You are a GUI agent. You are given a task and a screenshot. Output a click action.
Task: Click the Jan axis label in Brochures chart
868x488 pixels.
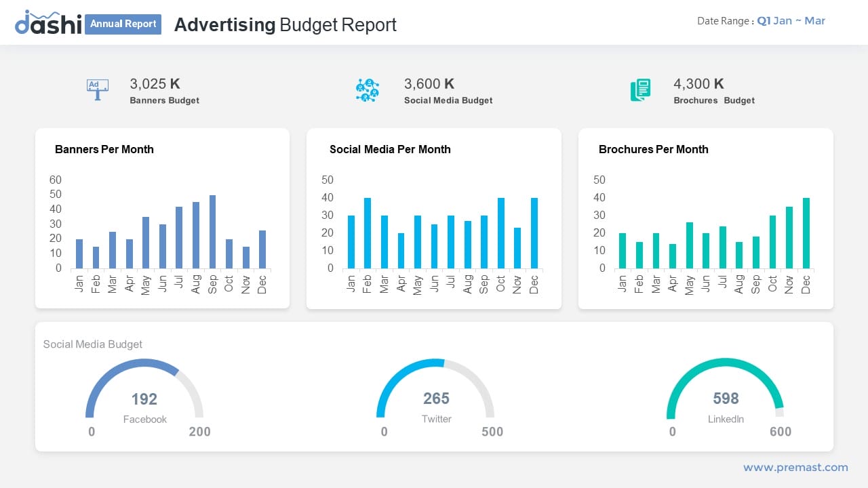[623, 285]
